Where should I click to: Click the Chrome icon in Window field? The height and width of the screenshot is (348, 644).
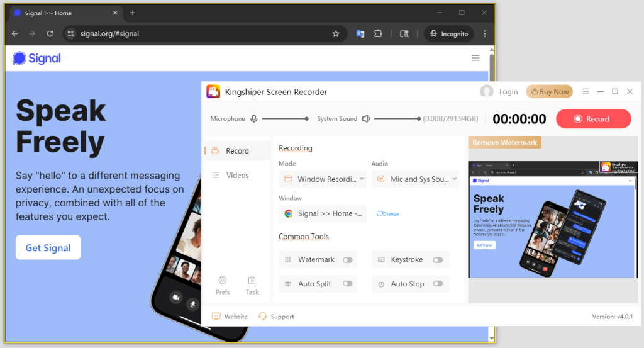pos(289,214)
